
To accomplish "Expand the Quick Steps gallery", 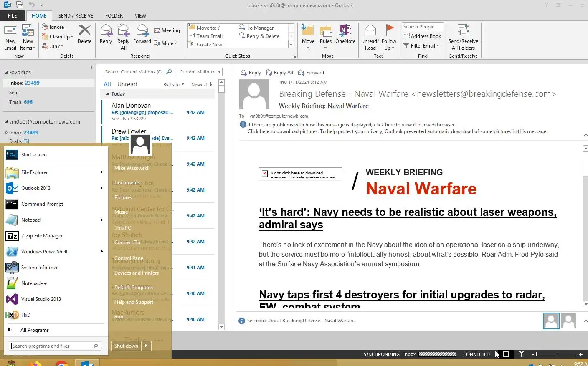I will click(291, 44).
